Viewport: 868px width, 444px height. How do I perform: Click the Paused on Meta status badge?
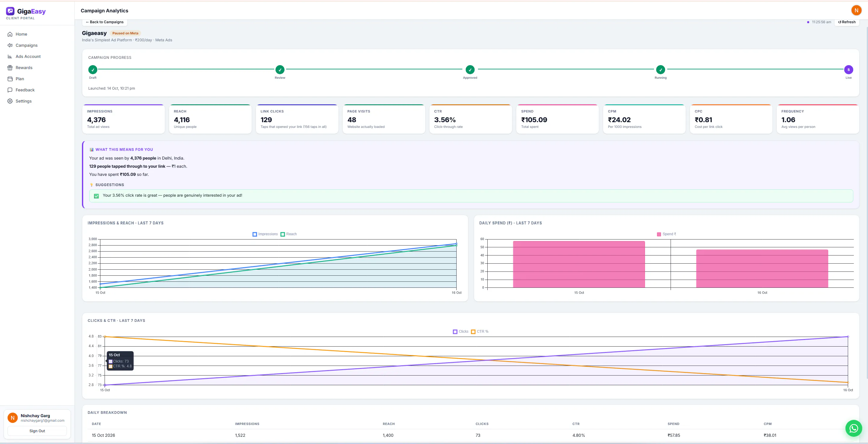point(125,33)
